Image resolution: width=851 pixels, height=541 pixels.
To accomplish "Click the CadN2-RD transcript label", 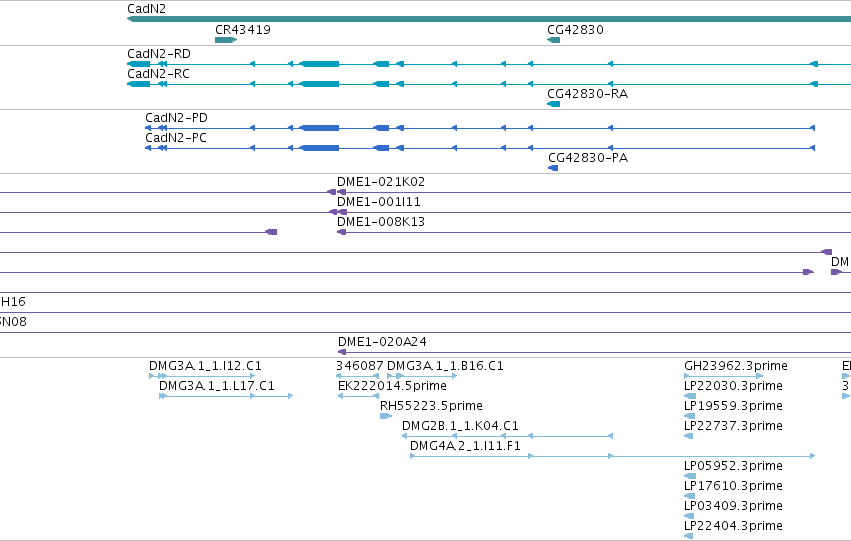I will (159, 54).
